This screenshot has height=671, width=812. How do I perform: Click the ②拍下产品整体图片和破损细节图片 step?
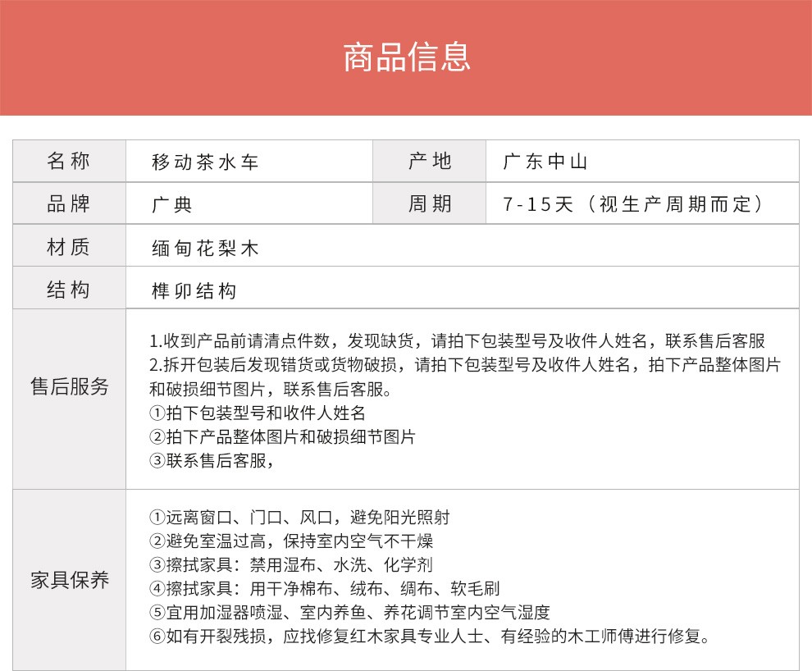tap(283, 436)
